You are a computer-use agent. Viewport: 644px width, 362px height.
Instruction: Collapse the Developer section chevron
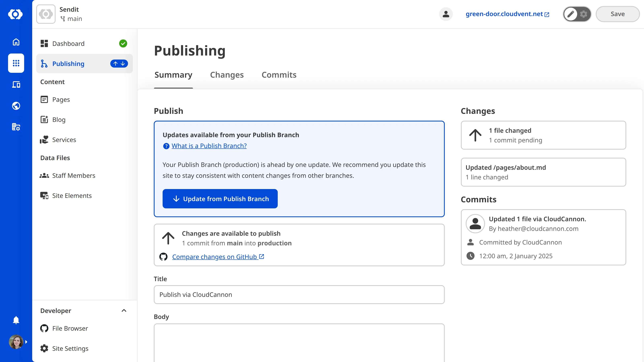tap(124, 311)
